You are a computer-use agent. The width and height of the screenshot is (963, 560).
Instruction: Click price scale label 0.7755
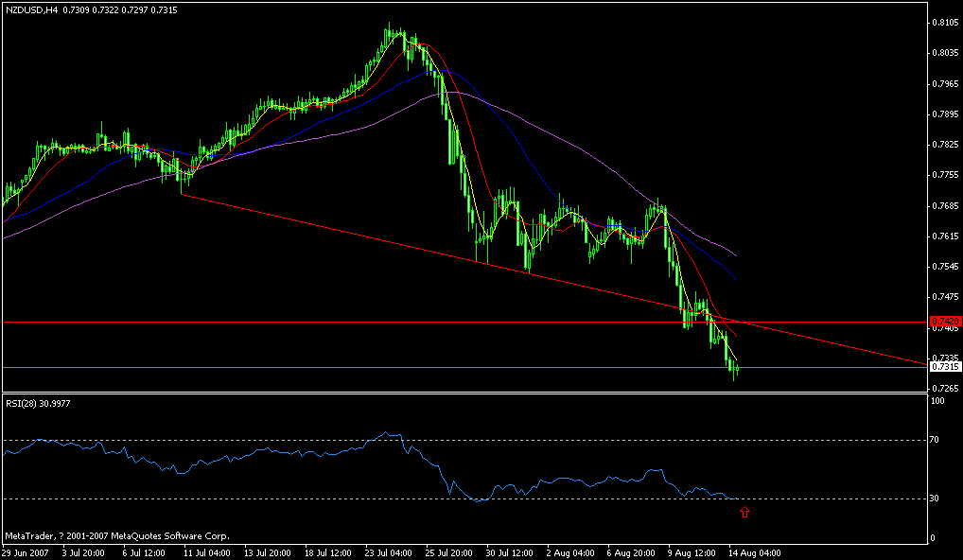tap(946, 175)
